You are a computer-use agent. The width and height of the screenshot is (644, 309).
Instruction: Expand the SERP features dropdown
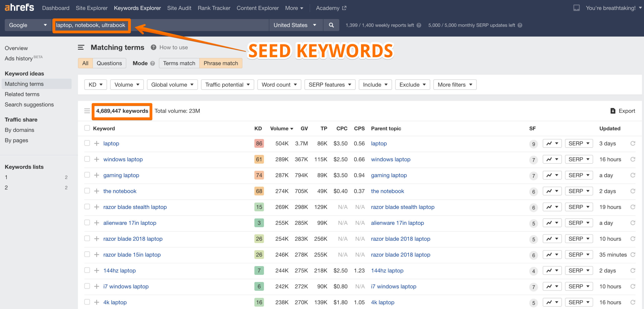[x=329, y=84]
